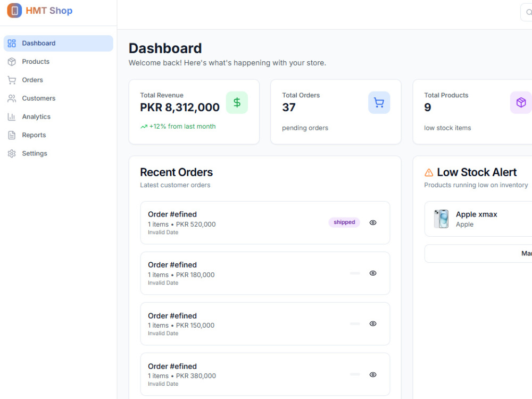Click the search field at top right
The height and width of the screenshot is (399, 532).
(526, 13)
